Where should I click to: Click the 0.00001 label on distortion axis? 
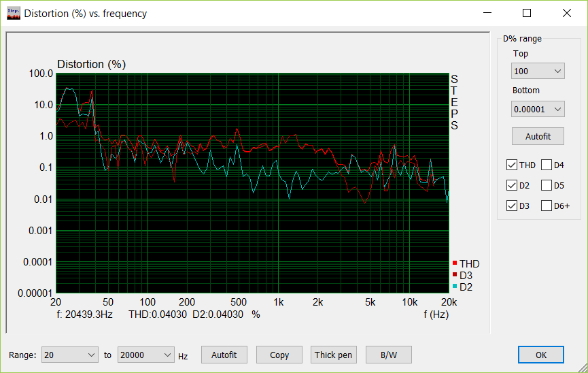click(x=35, y=293)
